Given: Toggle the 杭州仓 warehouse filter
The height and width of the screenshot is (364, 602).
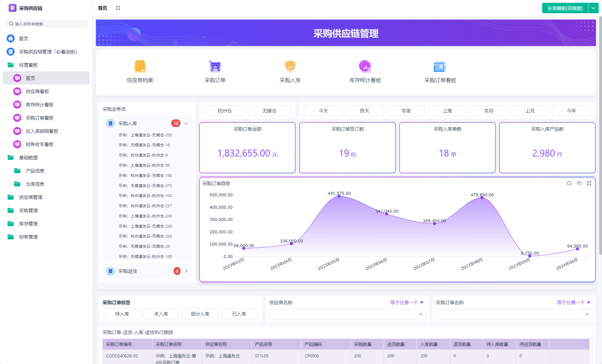Looking at the screenshot, I should point(225,111).
